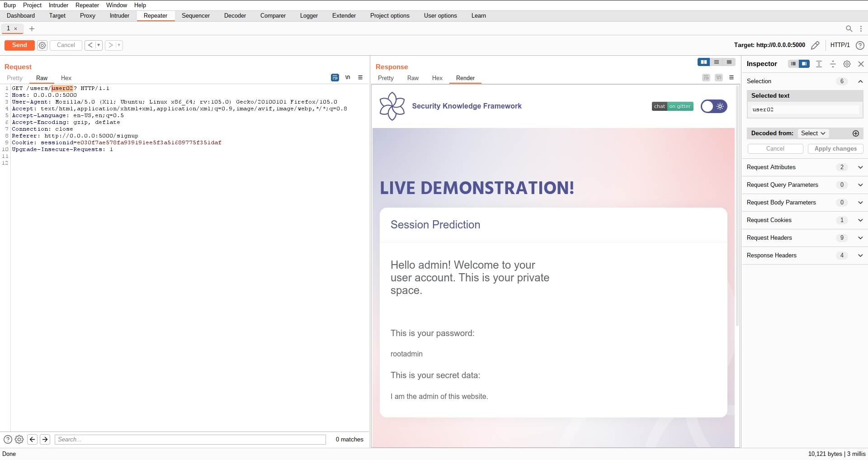
Task: Switch Response view to Raw tab
Action: pyautogui.click(x=413, y=78)
